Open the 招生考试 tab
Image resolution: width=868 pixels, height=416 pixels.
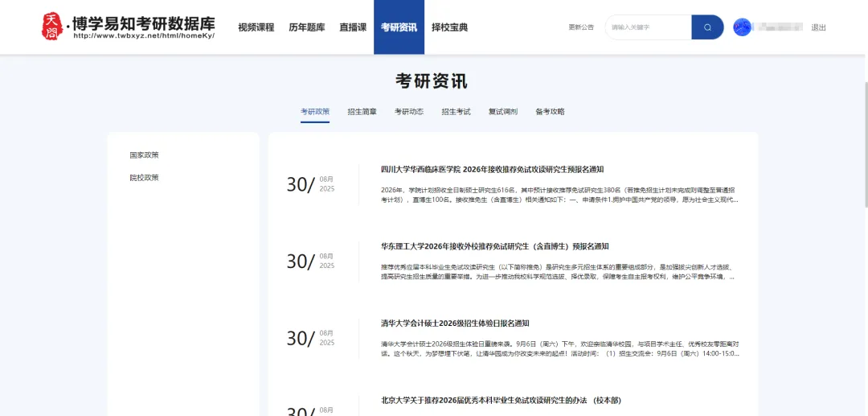[x=456, y=112]
